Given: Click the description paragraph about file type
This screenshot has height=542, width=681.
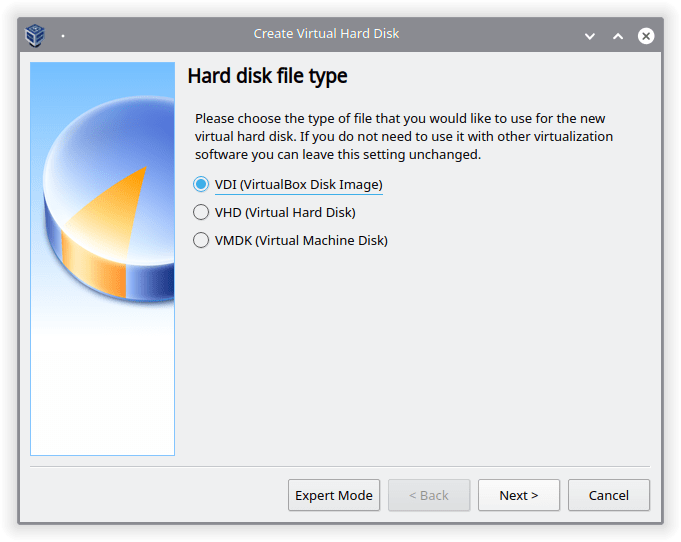Looking at the screenshot, I should click(404, 136).
